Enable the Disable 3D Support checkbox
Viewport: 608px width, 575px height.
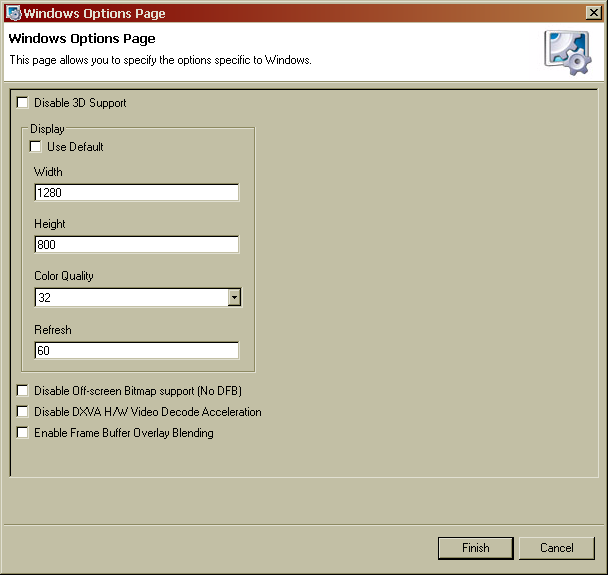tap(22, 103)
